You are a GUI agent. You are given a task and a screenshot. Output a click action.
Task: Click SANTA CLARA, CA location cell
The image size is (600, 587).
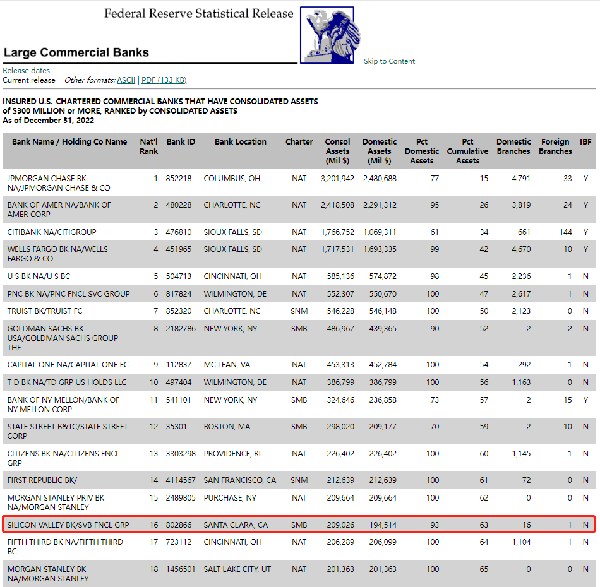pyautogui.click(x=236, y=525)
